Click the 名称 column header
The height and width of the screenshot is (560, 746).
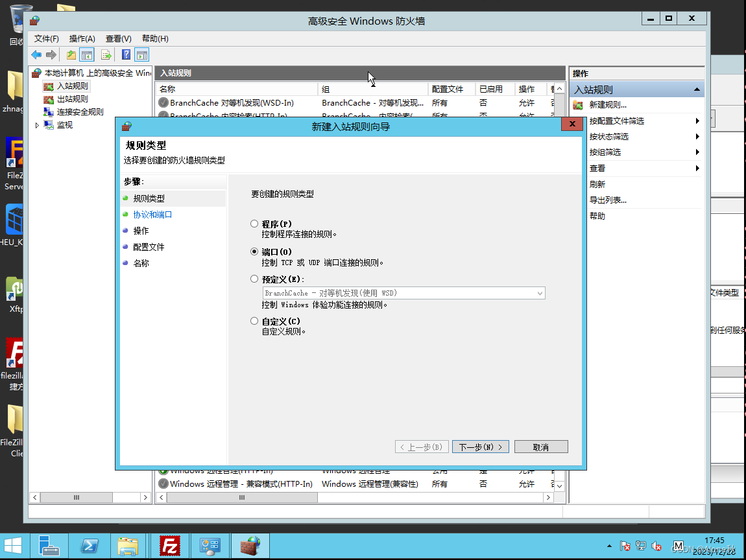pyautogui.click(x=237, y=89)
